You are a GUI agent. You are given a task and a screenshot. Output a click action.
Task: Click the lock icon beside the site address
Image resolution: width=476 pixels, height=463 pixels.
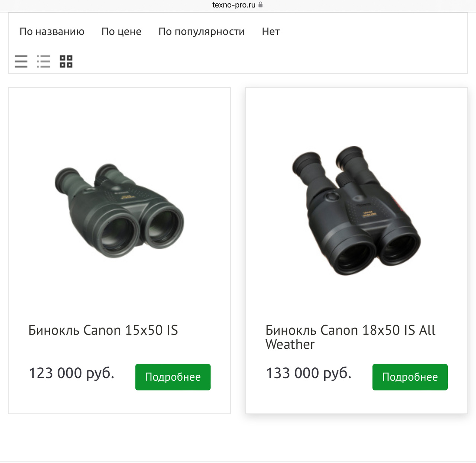(x=260, y=5)
